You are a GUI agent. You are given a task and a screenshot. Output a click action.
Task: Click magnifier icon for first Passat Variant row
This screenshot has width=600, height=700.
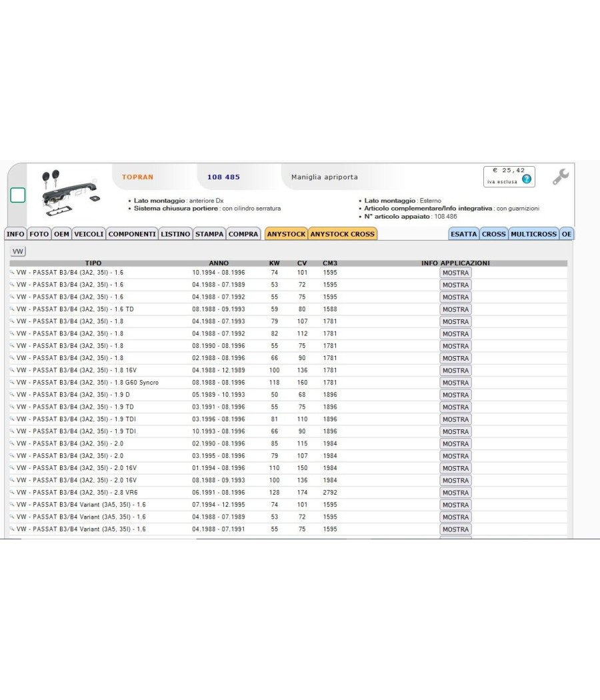point(12,505)
